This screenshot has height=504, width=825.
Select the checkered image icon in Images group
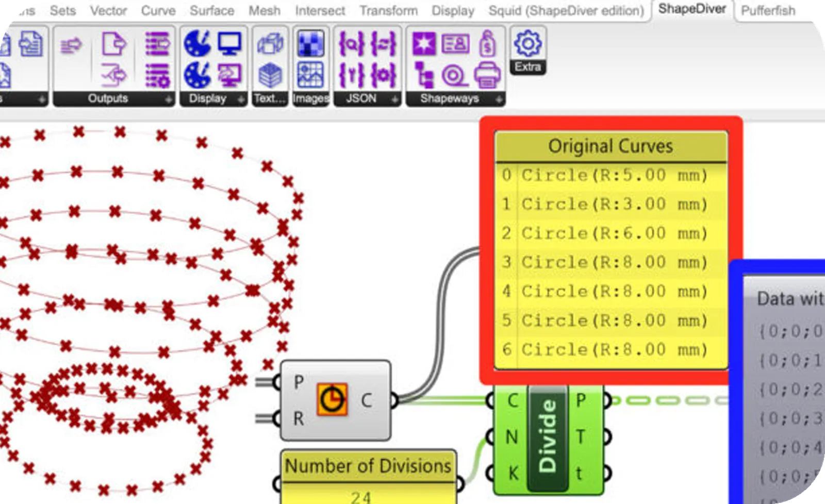[x=310, y=44]
